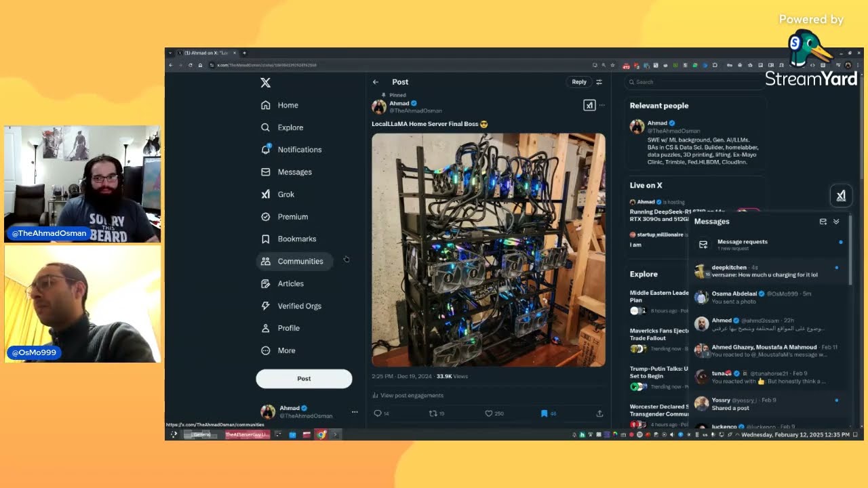Collapse the Messages drawer chevron

[x=836, y=222]
